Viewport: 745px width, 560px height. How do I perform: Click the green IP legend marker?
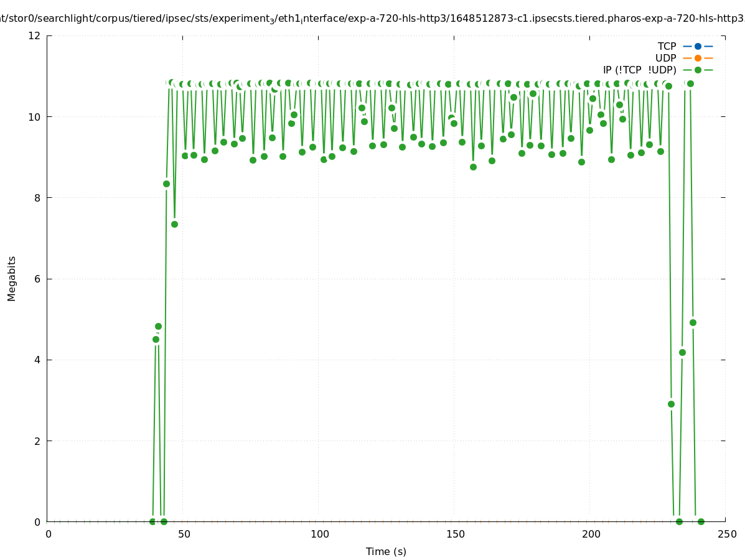tap(698, 70)
